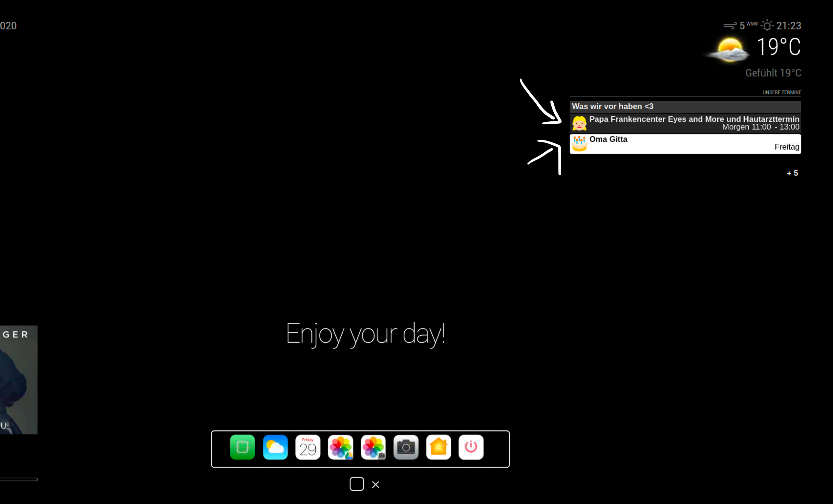Open Photos icon with camera badge
The image size is (833, 504).
pos(373,447)
